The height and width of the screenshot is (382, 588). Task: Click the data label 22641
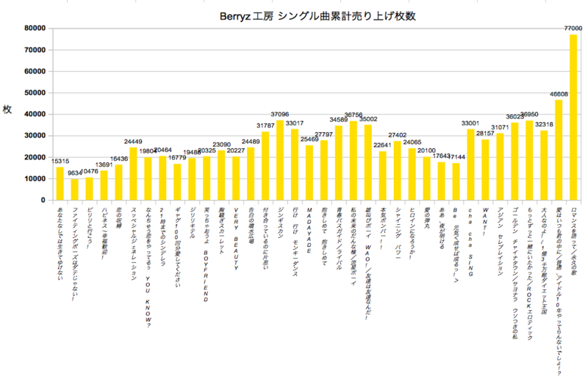tap(382, 145)
